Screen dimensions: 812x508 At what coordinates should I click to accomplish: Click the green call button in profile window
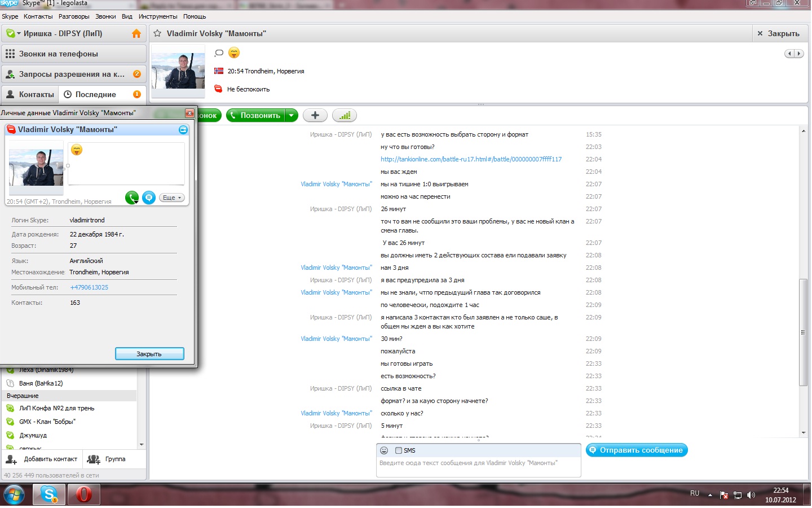(132, 198)
